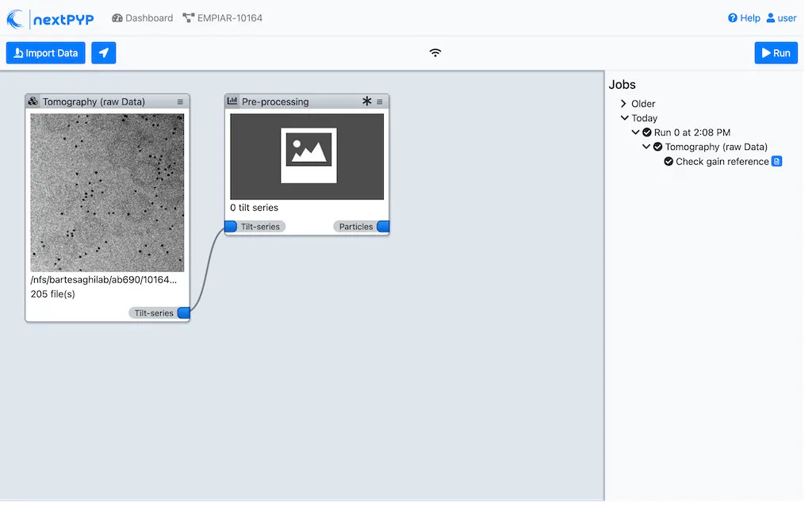This screenshot has width=812, height=506.
Task: Collapse the Run 0 at 2:08 PM entry
Action: [634, 132]
